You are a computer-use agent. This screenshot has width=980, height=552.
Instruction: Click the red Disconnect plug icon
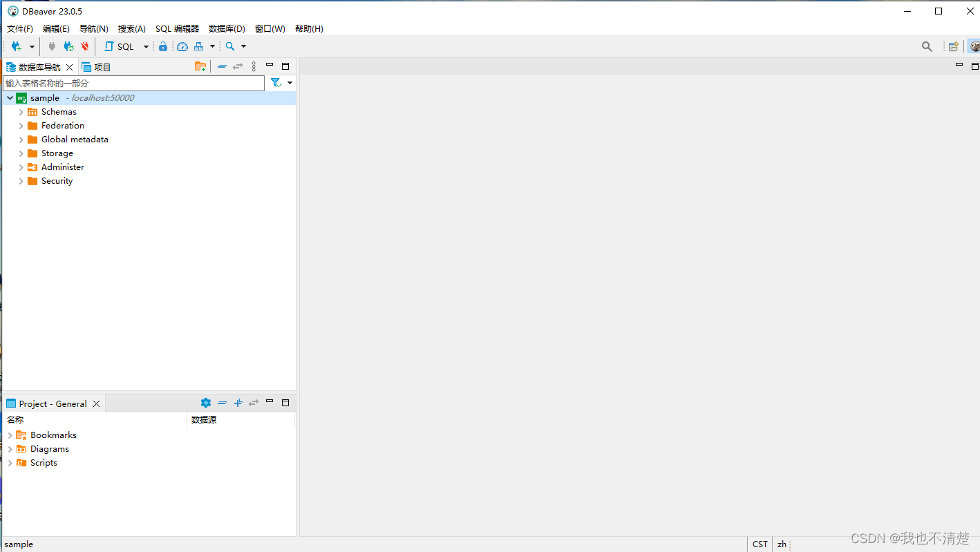(85, 46)
